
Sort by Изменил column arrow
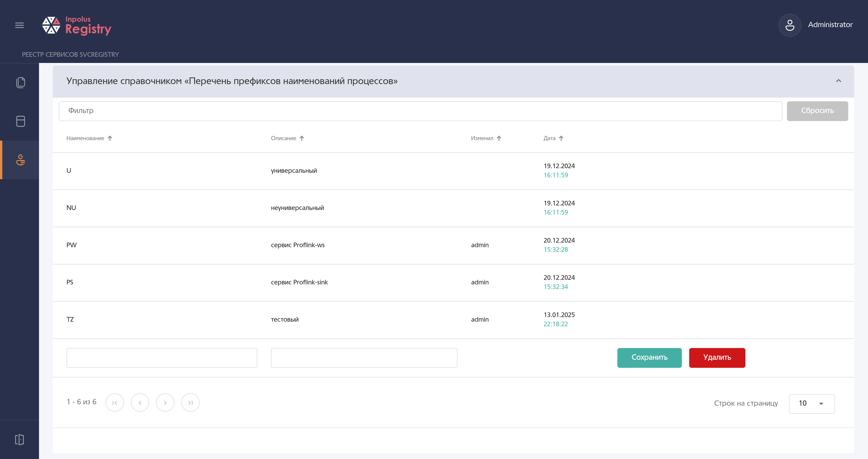click(499, 138)
